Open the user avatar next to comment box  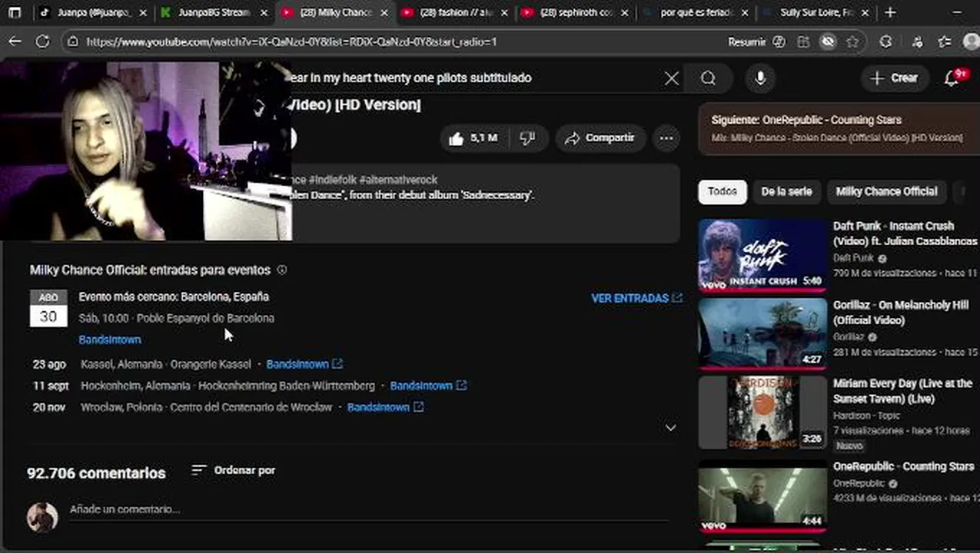(x=42, y=517)
